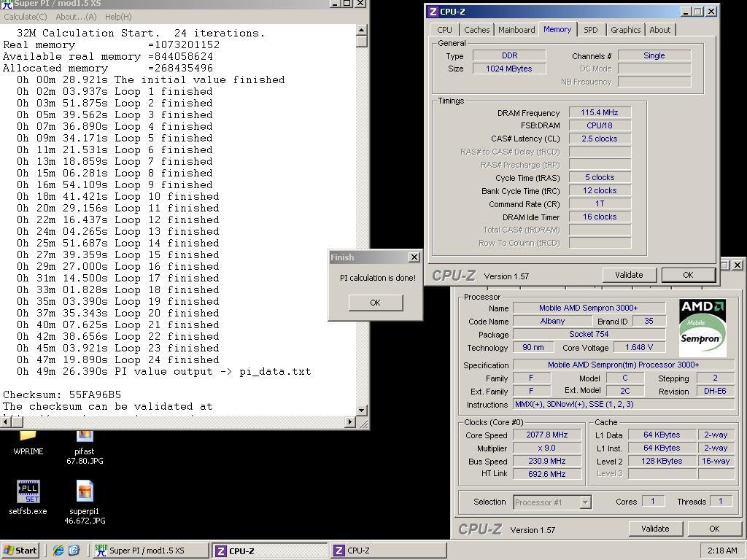Click the Core Voltage 1.648 V field

[639, 347]
